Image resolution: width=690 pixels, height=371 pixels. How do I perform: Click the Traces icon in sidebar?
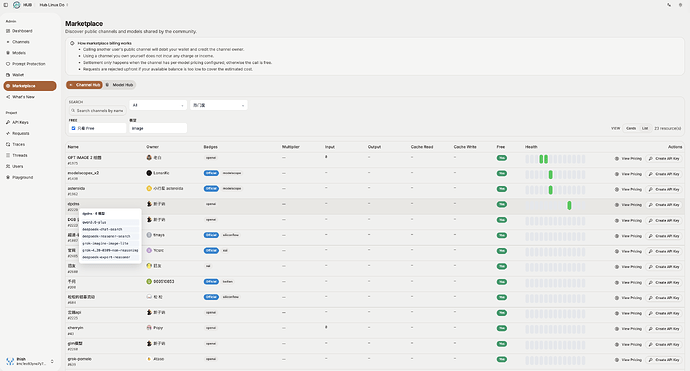point(8,144)
